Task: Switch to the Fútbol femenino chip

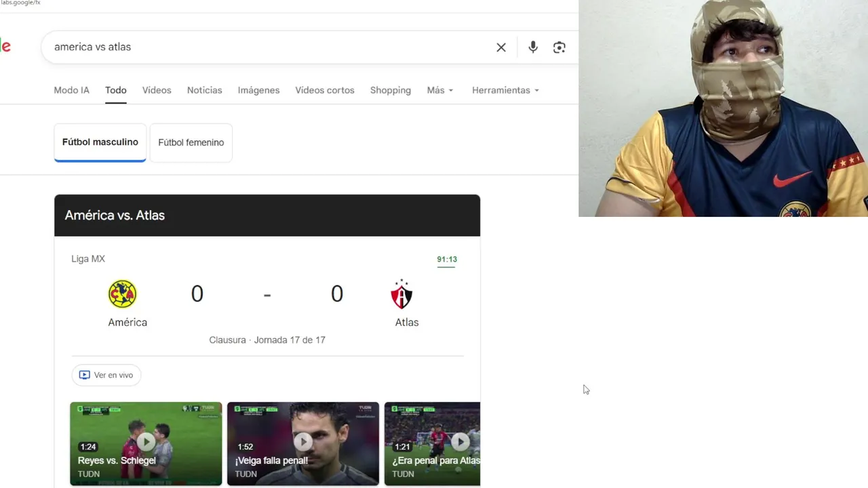Action: 191,142
